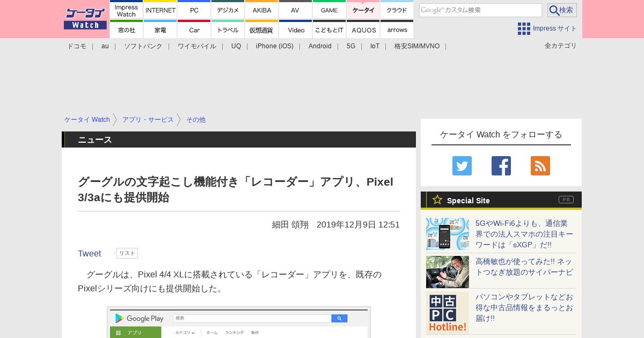This screenshot has height=338, width=644.
Task: Go to the ドコモ category
Action: tap(77, 46)
